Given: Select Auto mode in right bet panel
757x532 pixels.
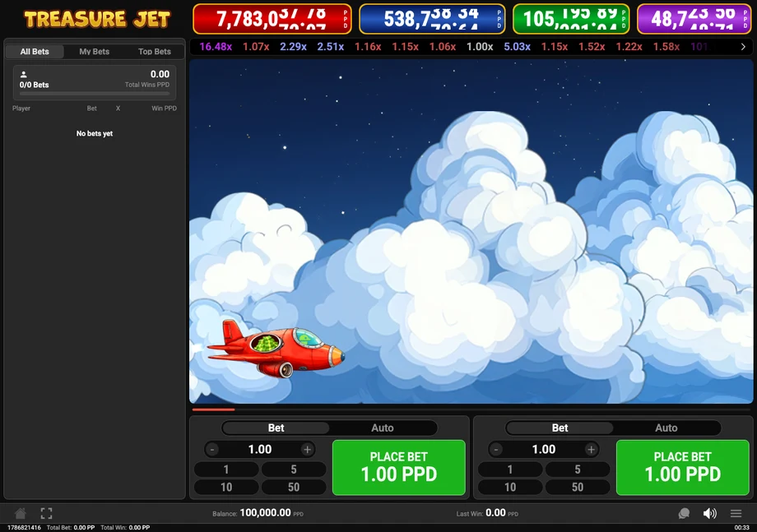Looking at the screenshot, I should [x=666, y=428].
